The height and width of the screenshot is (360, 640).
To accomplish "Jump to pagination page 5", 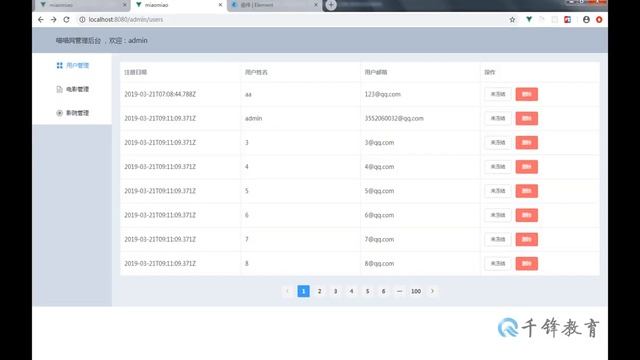I will pos(367,291).
